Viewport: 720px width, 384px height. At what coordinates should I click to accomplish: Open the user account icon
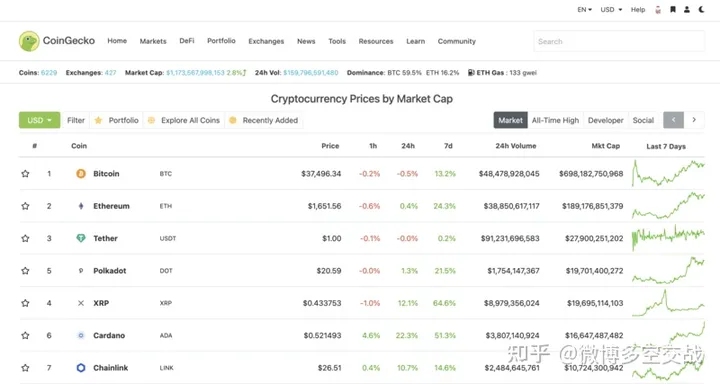click(687, 9)
